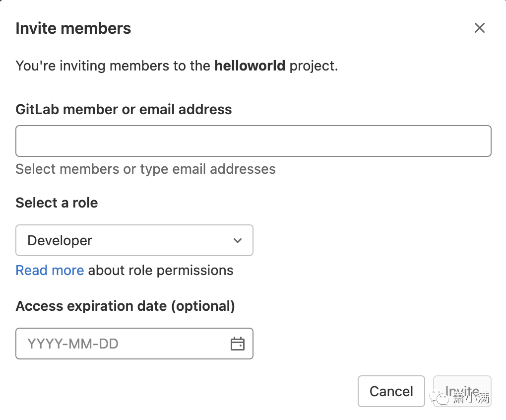Focus the GitLab member or email field
506x420 pixels.
click(x=253, y=141)
